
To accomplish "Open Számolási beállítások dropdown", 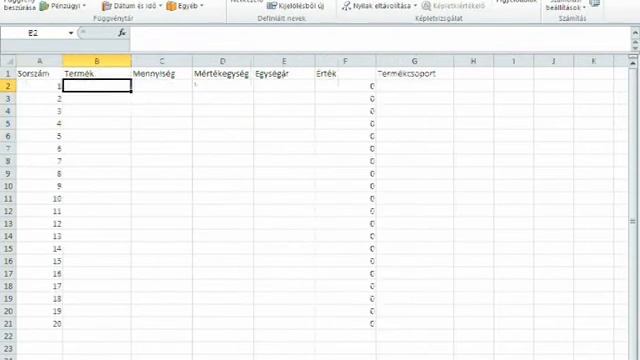I will pos(566,6).
